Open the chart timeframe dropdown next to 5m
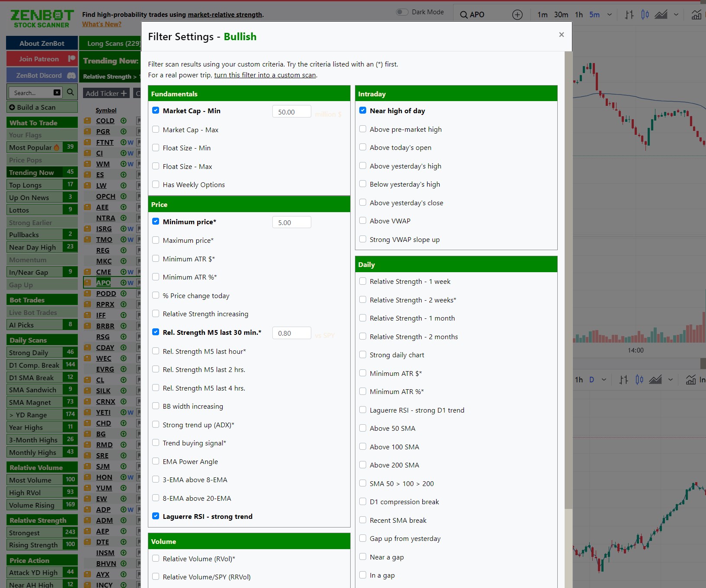 609,14
